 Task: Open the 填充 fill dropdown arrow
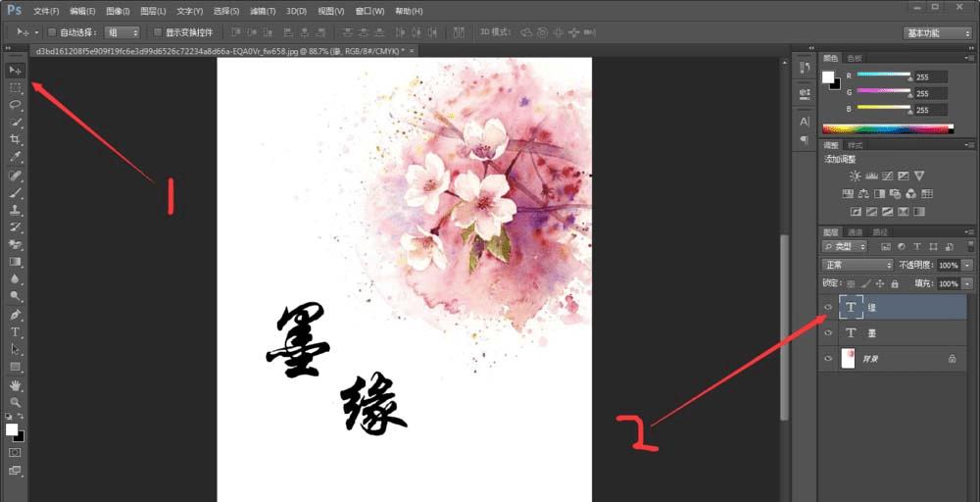click(967, 283)
